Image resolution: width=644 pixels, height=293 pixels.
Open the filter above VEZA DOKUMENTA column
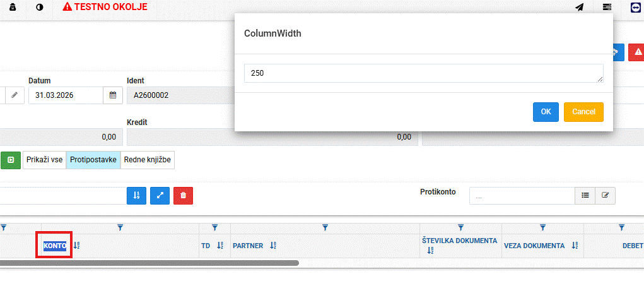pos(542,227)
